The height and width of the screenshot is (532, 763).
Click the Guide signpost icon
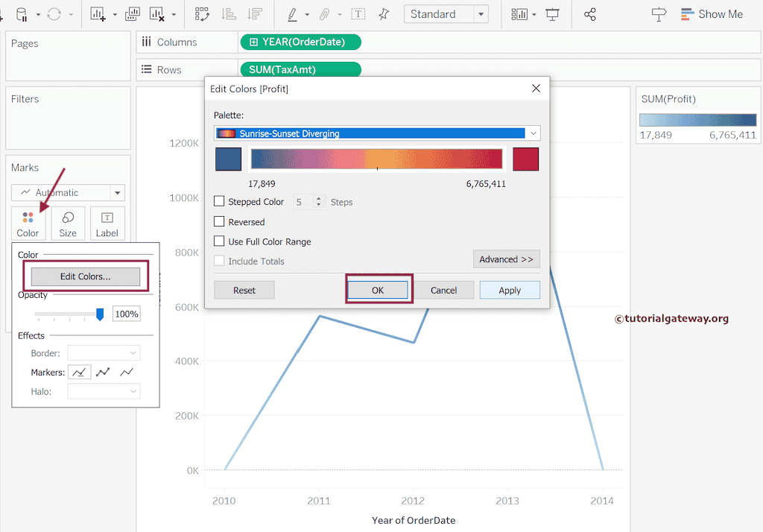click(x=659, y=15)
